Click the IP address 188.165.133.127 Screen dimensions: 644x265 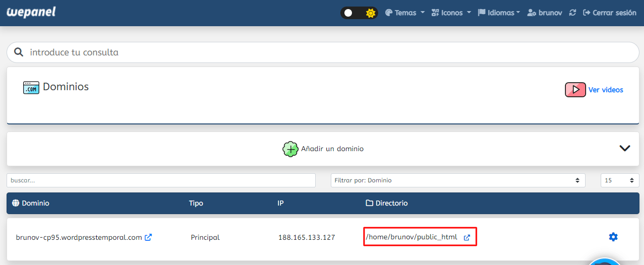307,237
